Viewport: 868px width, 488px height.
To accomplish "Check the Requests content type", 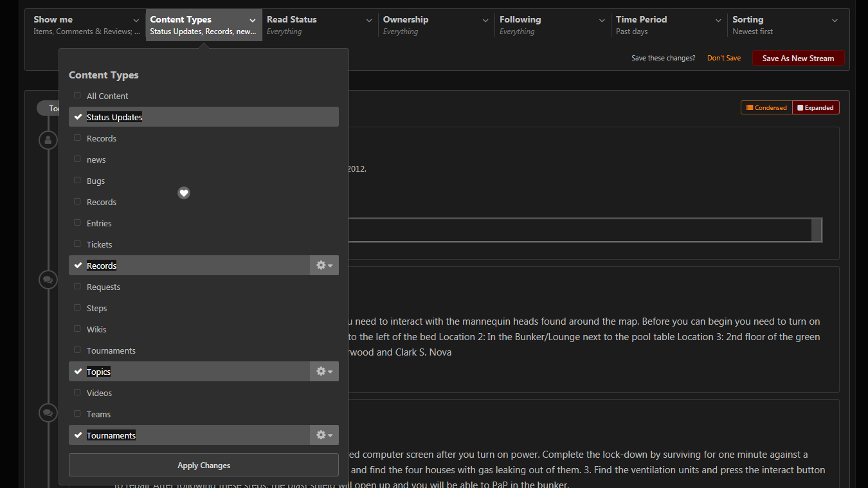I will coord(77,287).
